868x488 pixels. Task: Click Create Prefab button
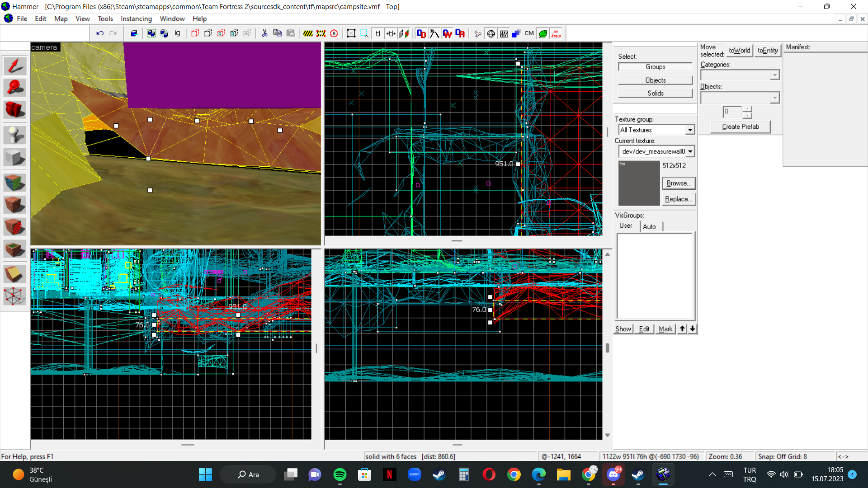[x=741, y=127]
